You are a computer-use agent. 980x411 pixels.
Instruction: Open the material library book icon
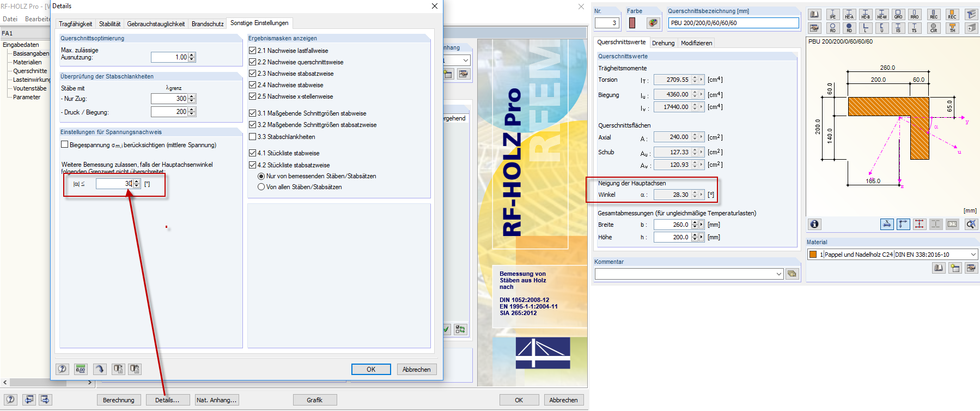[x=939, y=268]
